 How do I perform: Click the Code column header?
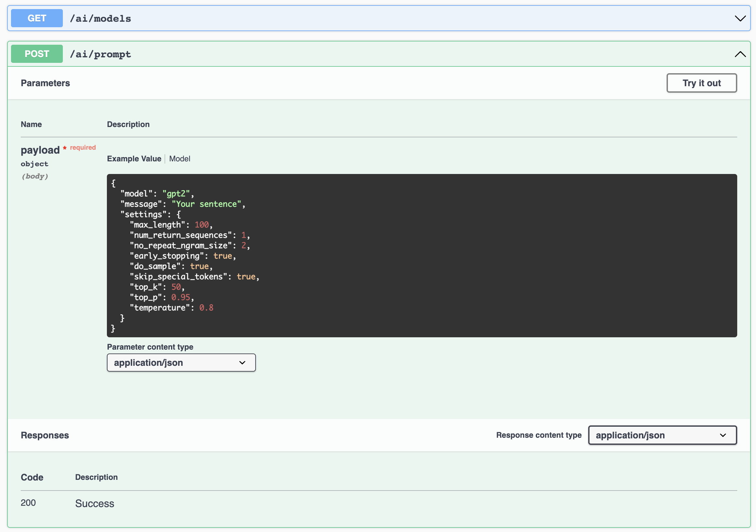coord(32,477)
